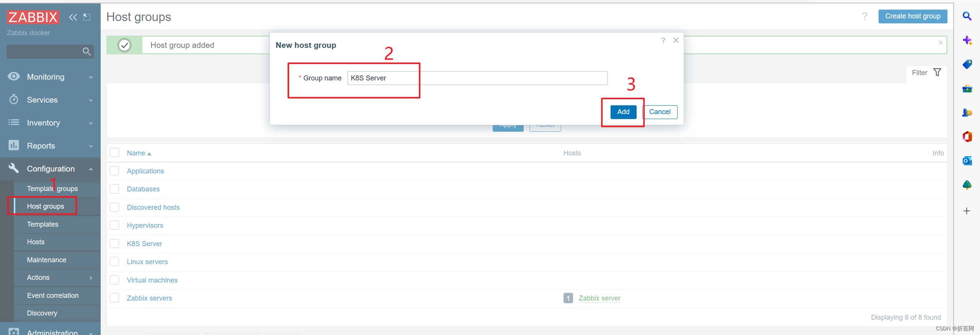Open help icon in New host group dialog

click(663, 40)
